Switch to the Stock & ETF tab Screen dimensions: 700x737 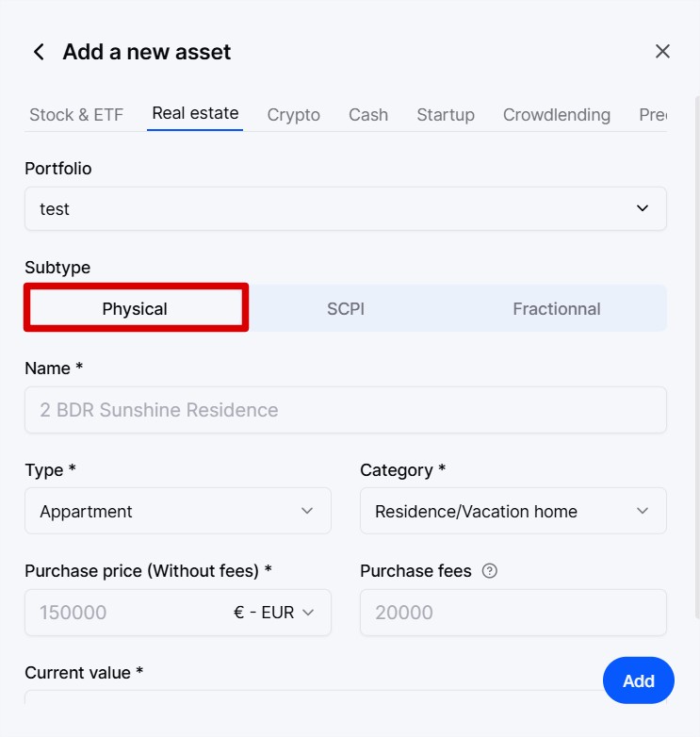pyautogui.click(x=76, y=115)
